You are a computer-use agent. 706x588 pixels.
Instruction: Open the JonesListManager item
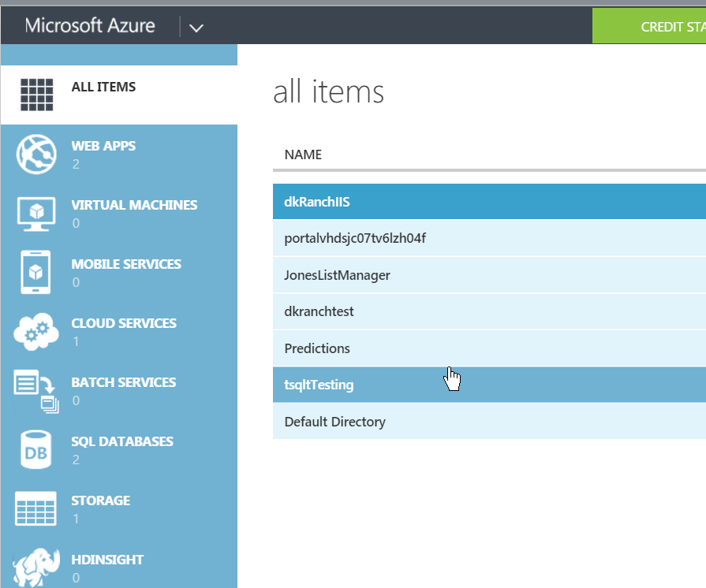[337, 275]
